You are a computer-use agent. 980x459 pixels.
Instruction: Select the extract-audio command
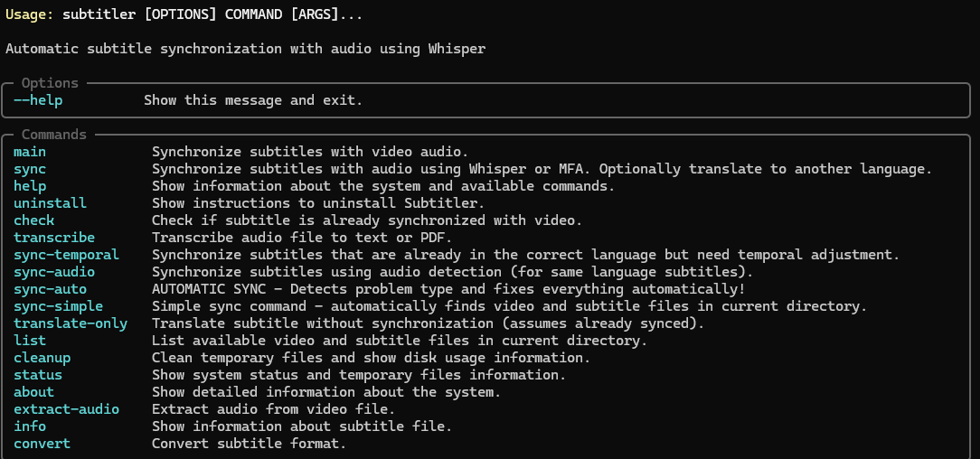(x=66, y=409)
